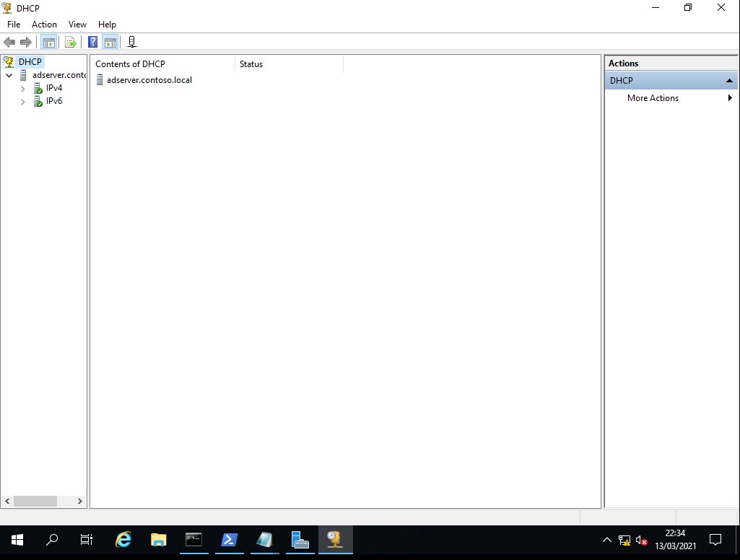Select the DHCP root node in tree

[x=30, y=62]
